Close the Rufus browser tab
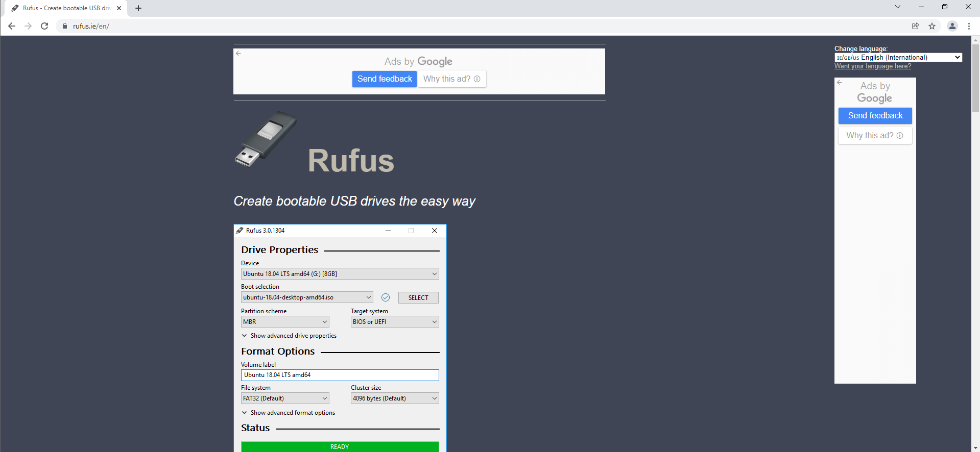This screenshot has width=980, height=452. (119, 8)
